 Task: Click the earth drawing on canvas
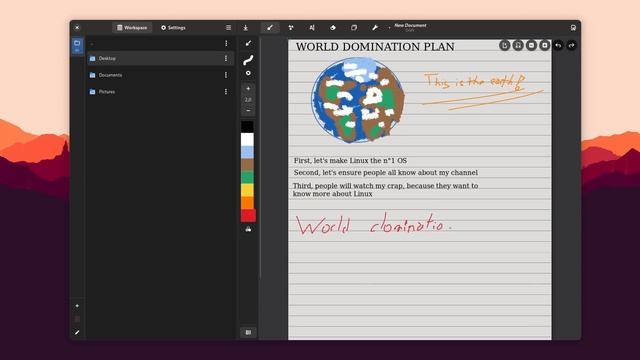coord(358,100)
